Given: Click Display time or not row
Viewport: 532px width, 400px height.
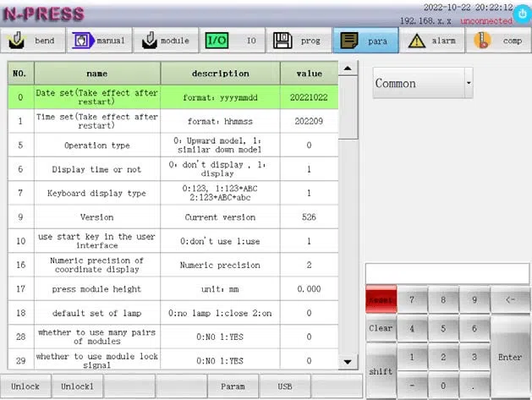Looking at the screenshot, I should [173, 169].
